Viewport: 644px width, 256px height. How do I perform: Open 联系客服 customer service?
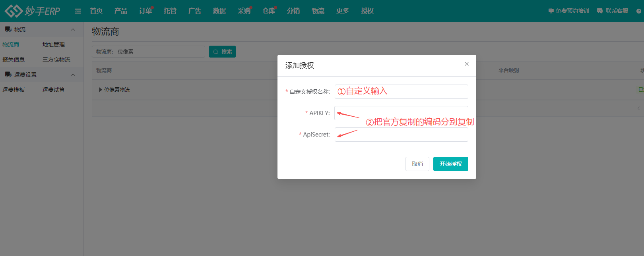[x=613, y=11]
